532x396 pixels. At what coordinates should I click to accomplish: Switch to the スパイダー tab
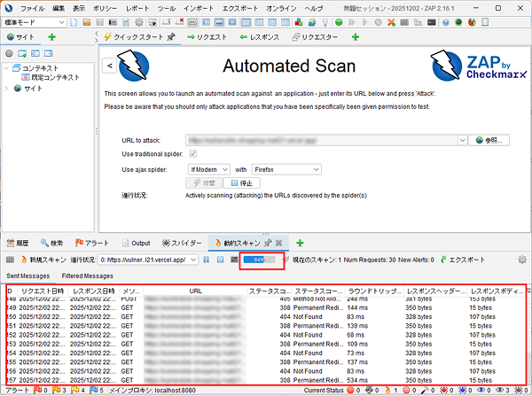click(x=182, y=243)
